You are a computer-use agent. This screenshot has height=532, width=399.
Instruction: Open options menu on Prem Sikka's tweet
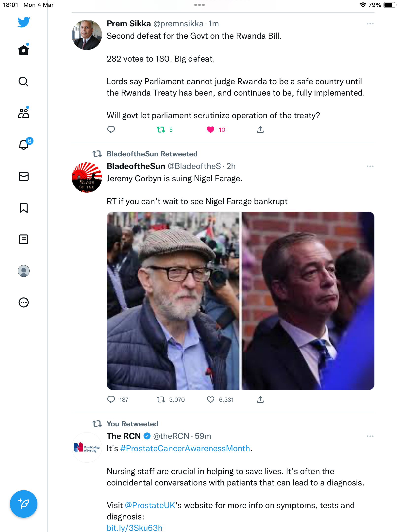[370, 24]
